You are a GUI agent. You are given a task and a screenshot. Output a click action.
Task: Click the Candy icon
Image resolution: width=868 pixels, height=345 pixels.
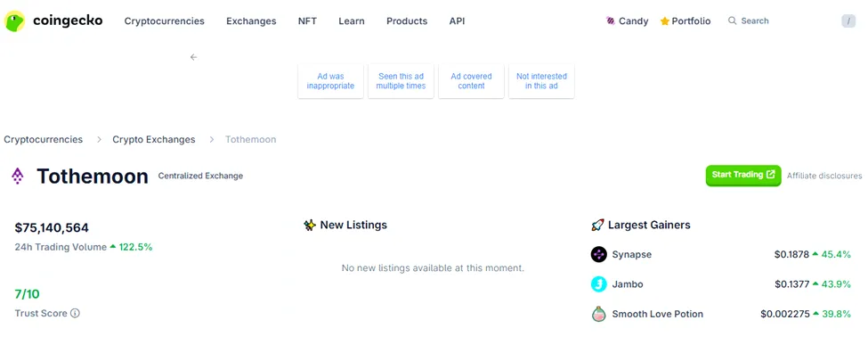(x=611, y=21)
